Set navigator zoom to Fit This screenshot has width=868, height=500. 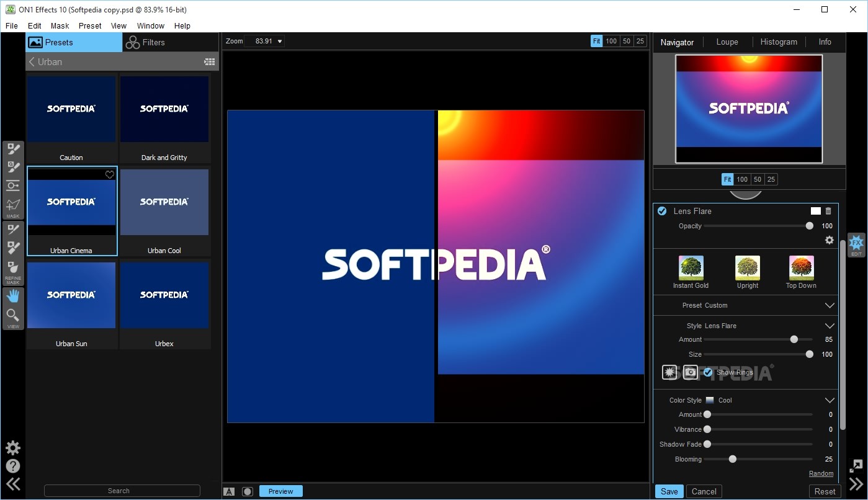pyautogui.click(x=728, y=179)
